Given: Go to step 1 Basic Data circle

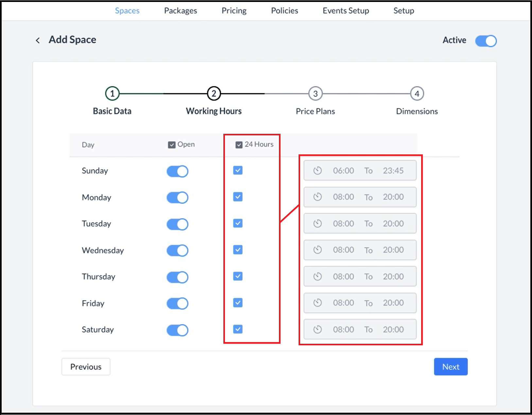Looking at the screenshot, I should 112,94.
